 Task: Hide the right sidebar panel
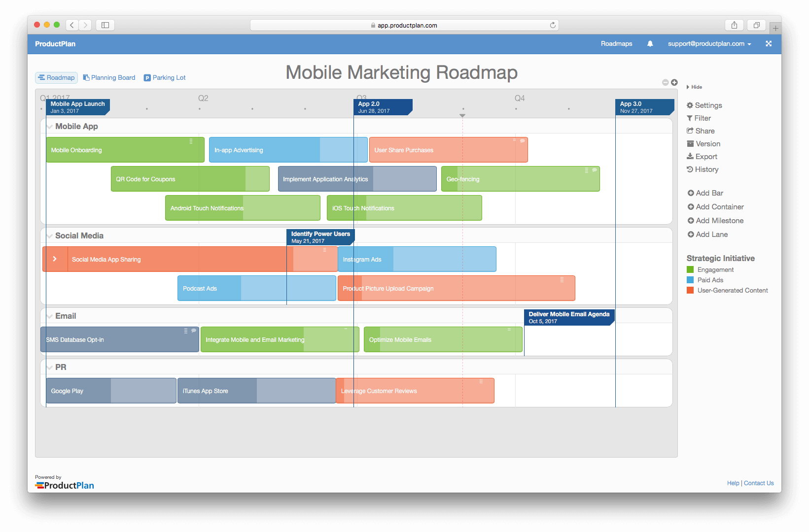(x=694, y=87)
